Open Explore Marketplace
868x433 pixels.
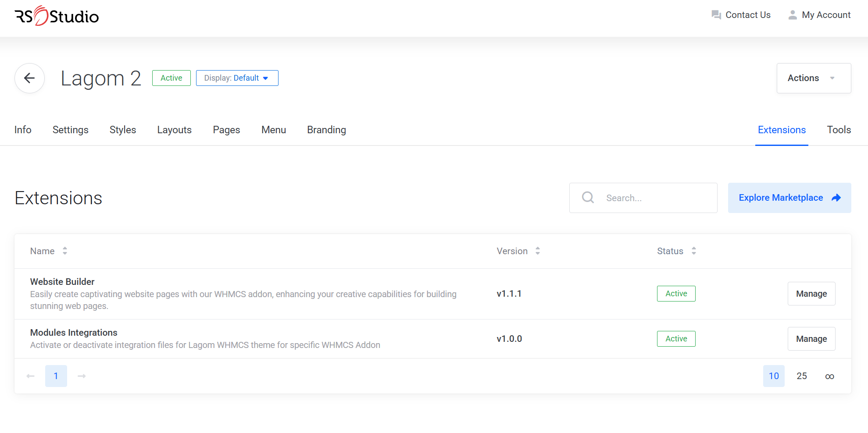coord(789,198)
